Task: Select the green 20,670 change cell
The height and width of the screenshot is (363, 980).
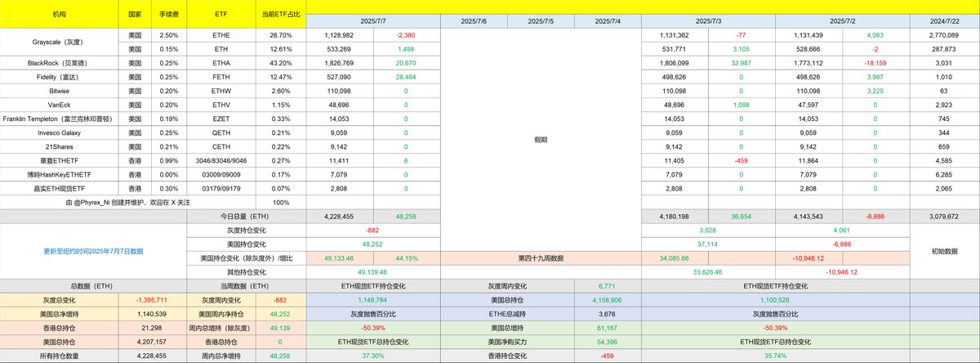Action: (x=407, y=62)
